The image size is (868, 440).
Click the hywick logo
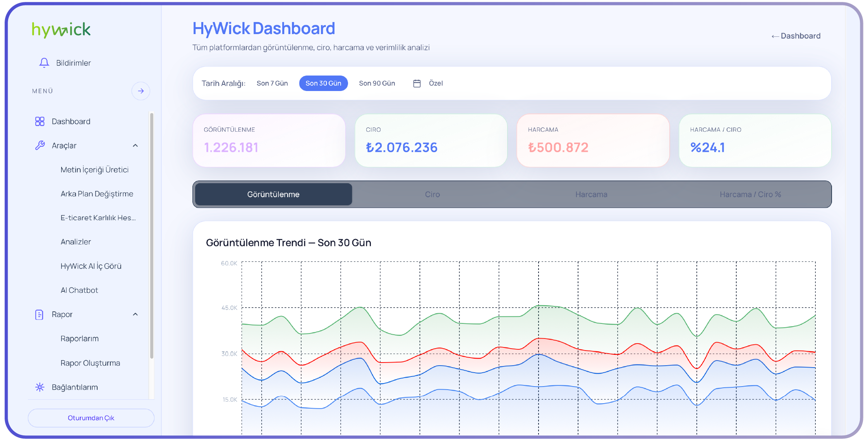click(61, 29)
